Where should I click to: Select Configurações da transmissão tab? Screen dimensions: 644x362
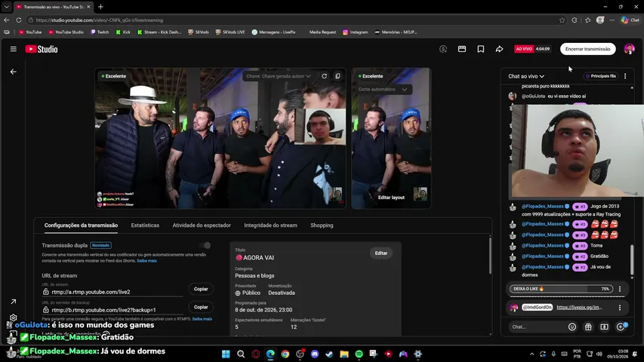click(81, 225)
